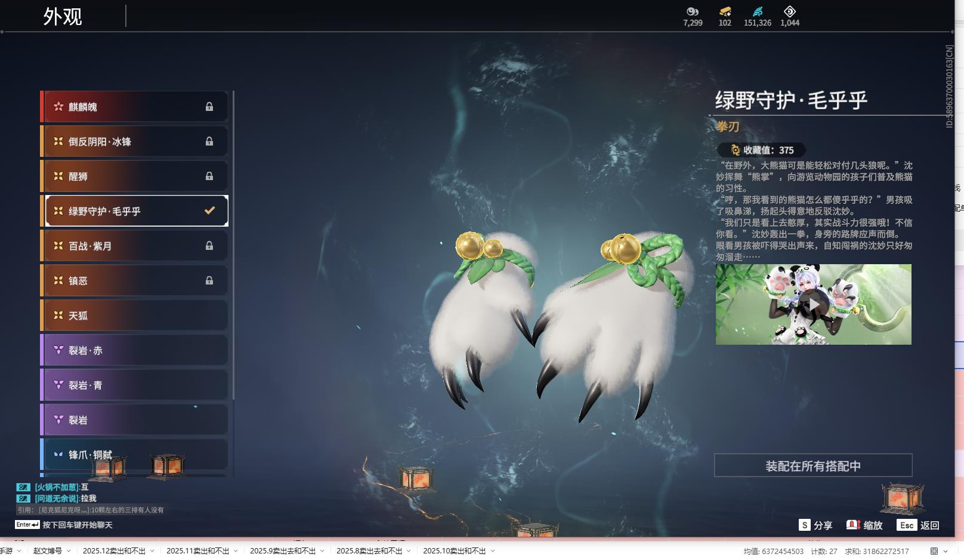Image resolution: width=964 pixels, height=560 pixels.
Task: Switch to the 2025.10卖出和不出 sheet tab
Action: point(455,551)
